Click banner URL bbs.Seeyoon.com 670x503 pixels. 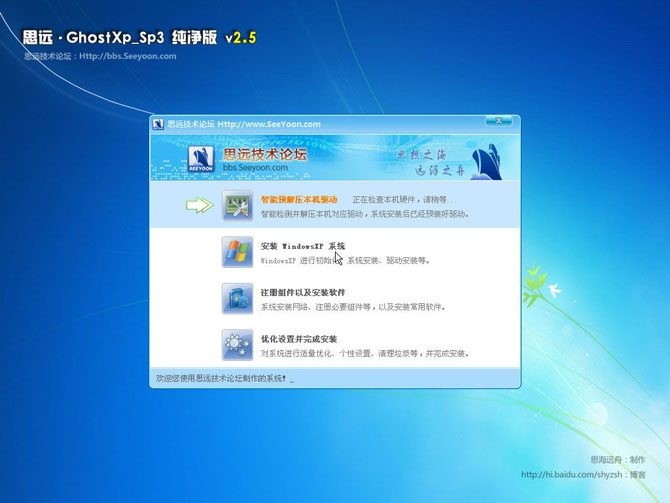(255, 168)
